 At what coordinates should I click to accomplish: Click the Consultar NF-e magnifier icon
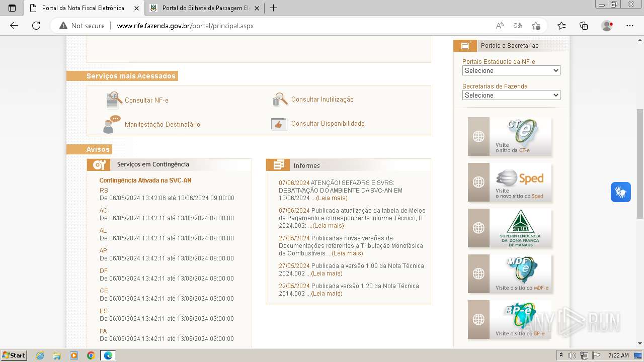(x=114, y=100)
